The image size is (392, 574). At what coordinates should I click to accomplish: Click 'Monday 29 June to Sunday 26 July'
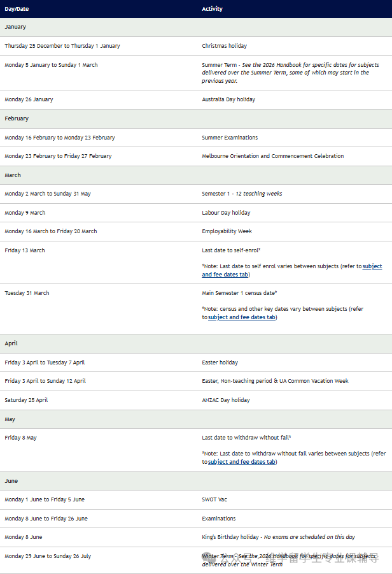(48, 556)
